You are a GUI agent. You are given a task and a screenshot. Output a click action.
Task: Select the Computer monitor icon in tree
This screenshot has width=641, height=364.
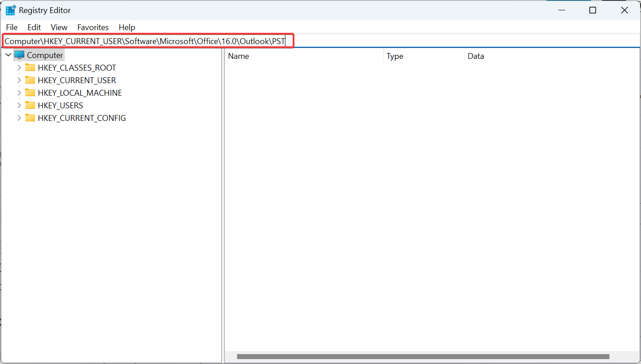pos(19,55)
